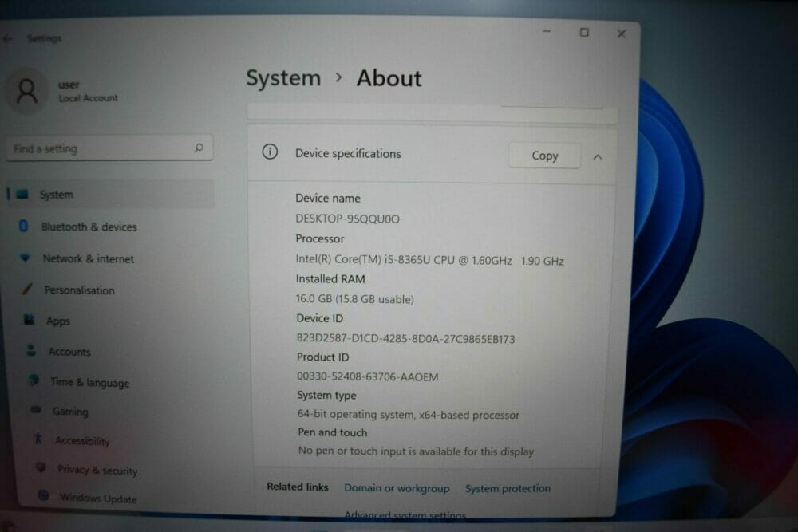
Task: Select the Device ID value B23D2587-D1CD-4285-8D0A-27C9865EB173
Action: point(405,339)
